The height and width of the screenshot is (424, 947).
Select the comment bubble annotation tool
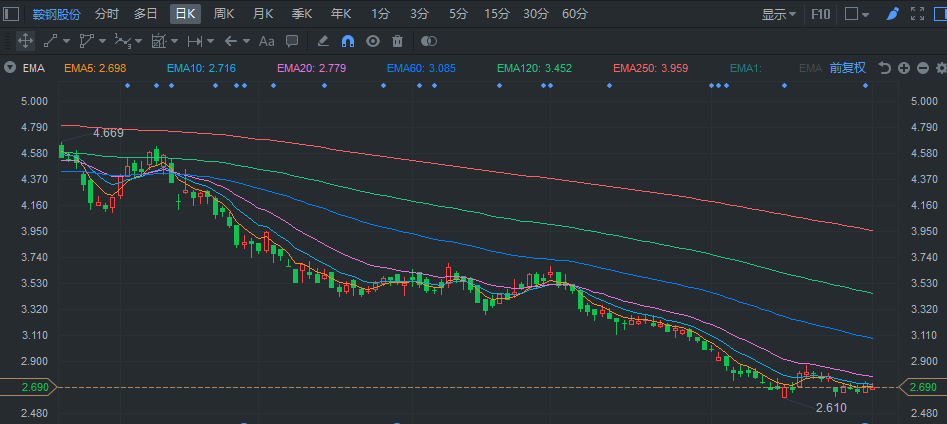(x=292, y=41)
